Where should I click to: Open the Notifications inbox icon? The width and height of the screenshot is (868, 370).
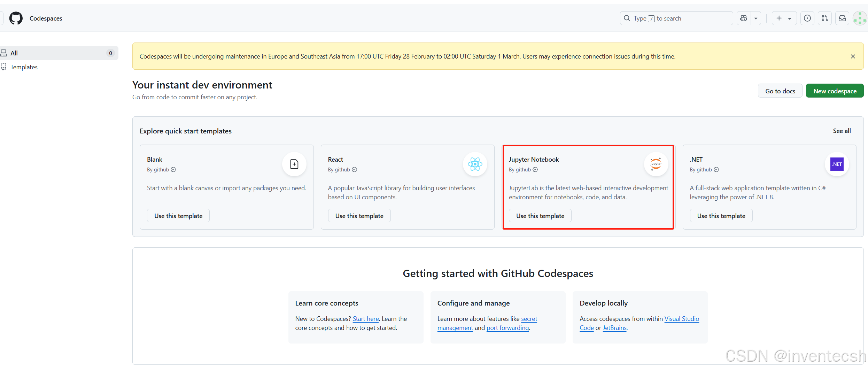pos(842,18)
